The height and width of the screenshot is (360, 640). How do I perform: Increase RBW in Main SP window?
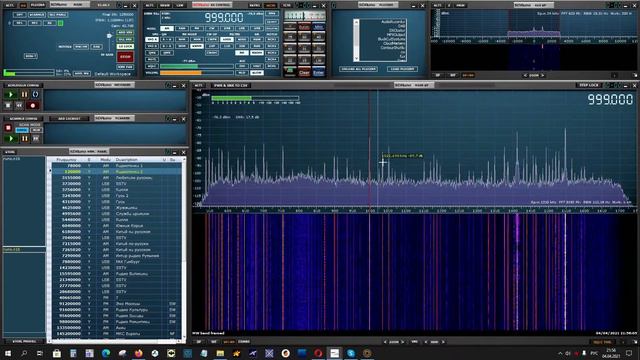click(x=443, y=342)
